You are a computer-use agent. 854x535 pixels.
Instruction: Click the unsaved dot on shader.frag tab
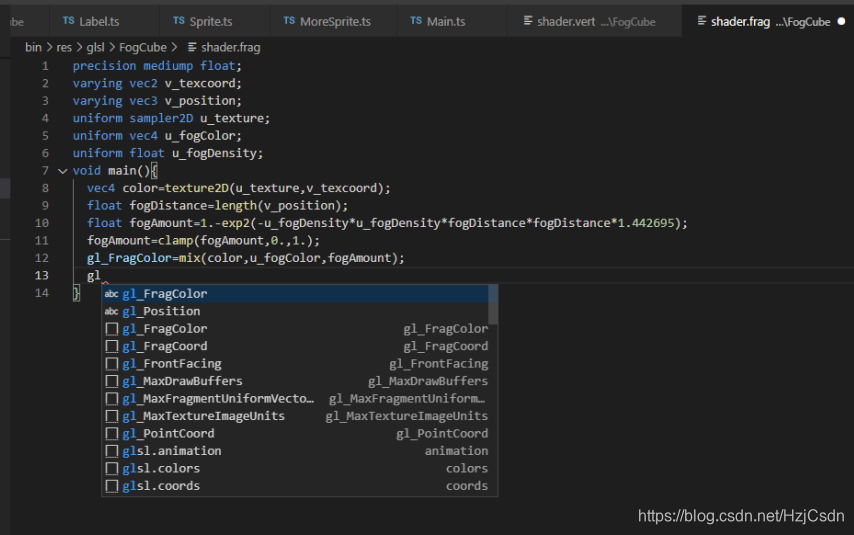[x=841, y=22]
